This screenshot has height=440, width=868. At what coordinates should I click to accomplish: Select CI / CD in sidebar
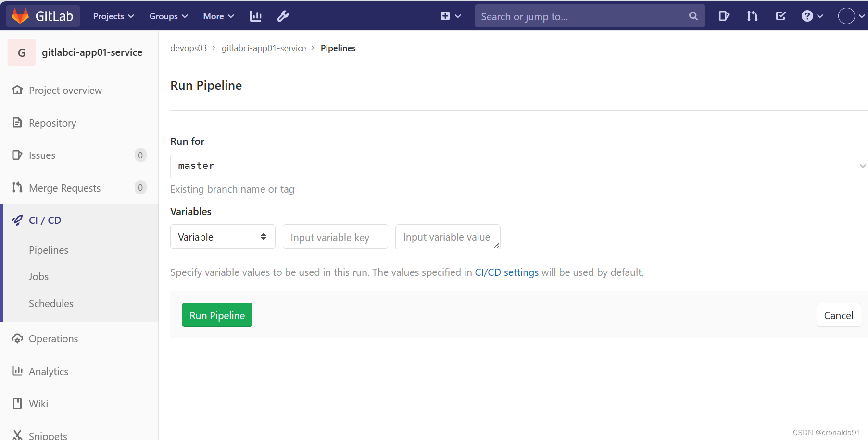point(45,220)
